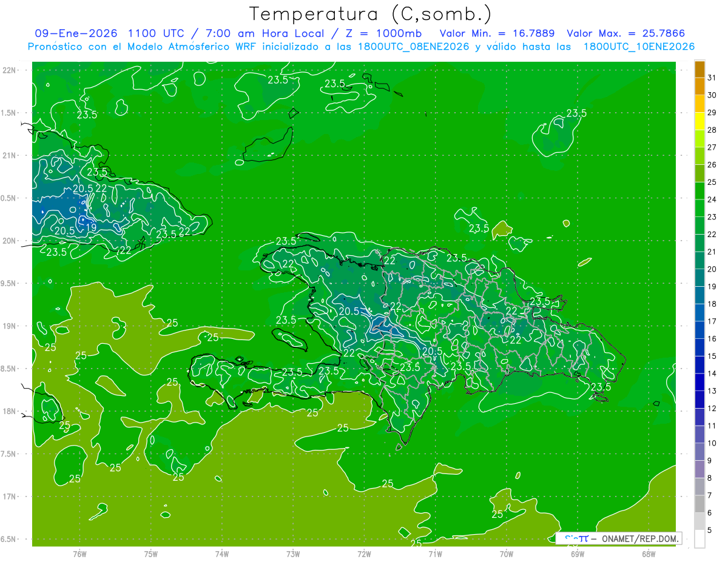This screenshot has height=562, width=728.
Task: Click legend blue swatch between 16 and 17
Action: (x=699, y=330)
